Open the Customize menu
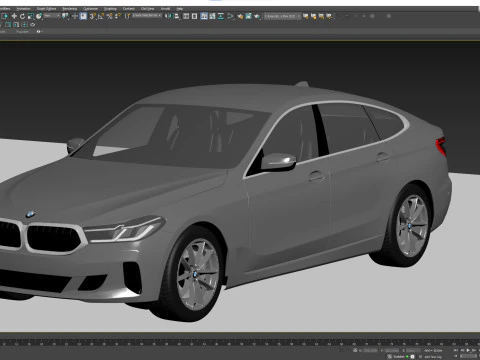480x360 pixels. (90, 9)
